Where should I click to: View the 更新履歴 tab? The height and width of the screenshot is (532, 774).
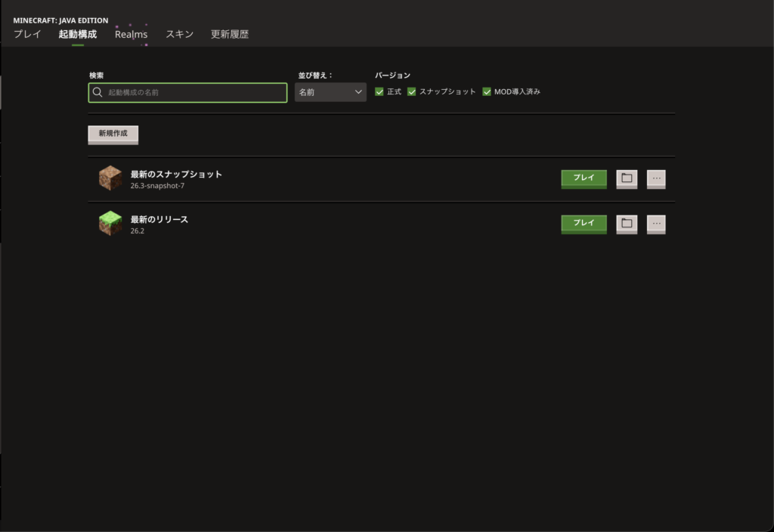coord(230,34)
